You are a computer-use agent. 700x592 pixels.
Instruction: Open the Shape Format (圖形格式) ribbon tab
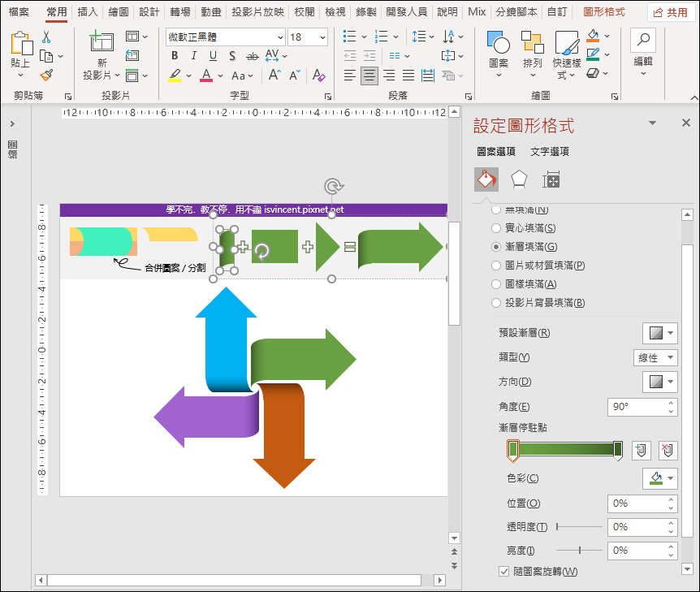point(604,12)
